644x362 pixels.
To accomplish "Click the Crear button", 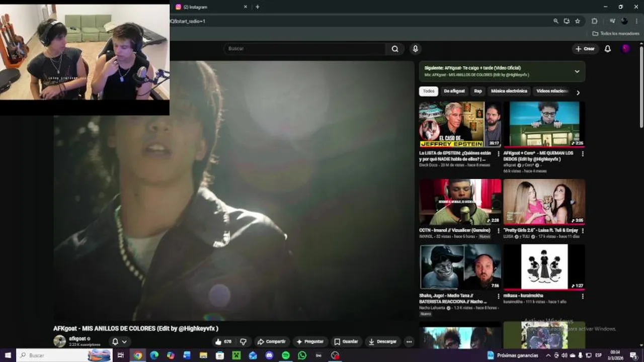I will coord(585,49).
